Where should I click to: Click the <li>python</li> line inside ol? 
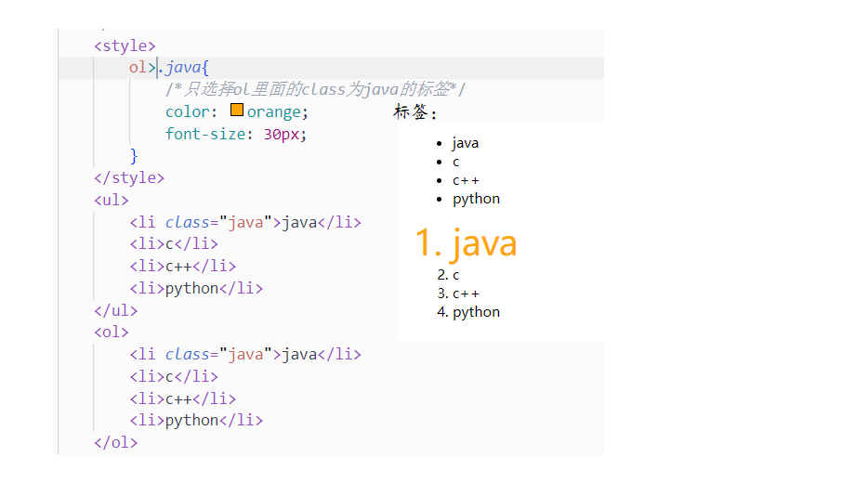click(196, 421)
